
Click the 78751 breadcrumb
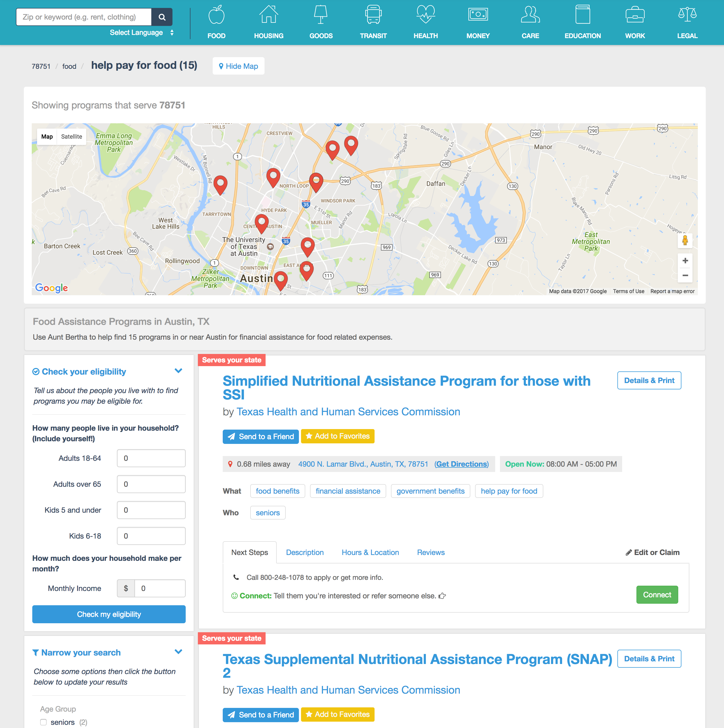[41, 66]
